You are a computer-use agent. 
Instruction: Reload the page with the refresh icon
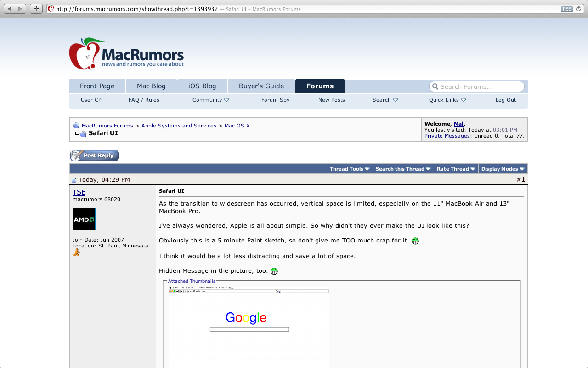(x=579, y=9)
